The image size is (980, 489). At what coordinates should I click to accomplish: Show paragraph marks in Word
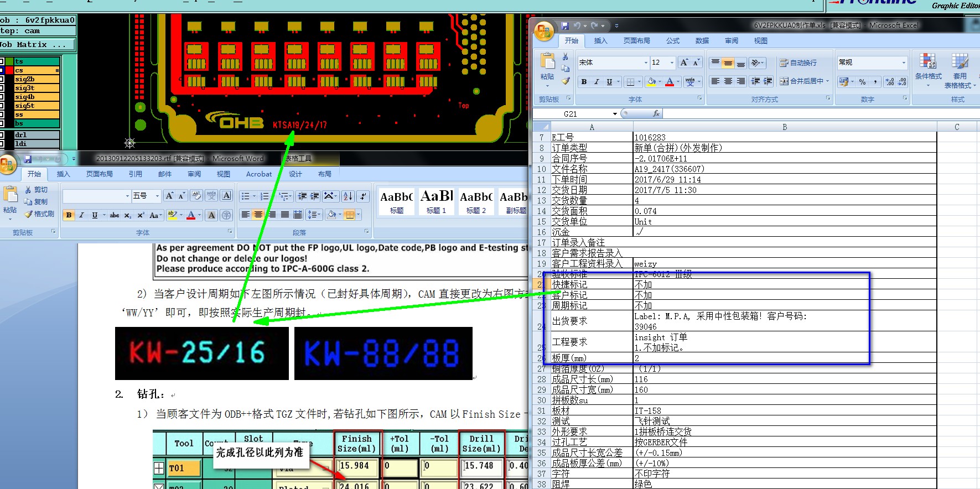pyautogui.click(x=363, y=196)
